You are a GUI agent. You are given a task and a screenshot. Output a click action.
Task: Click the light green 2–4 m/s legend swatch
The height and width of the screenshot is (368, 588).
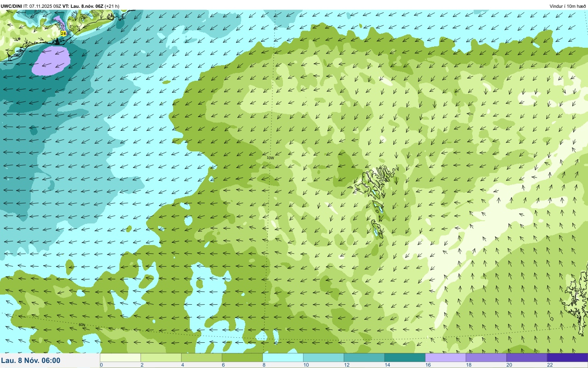pyautogui.click(x=161, y=357)
